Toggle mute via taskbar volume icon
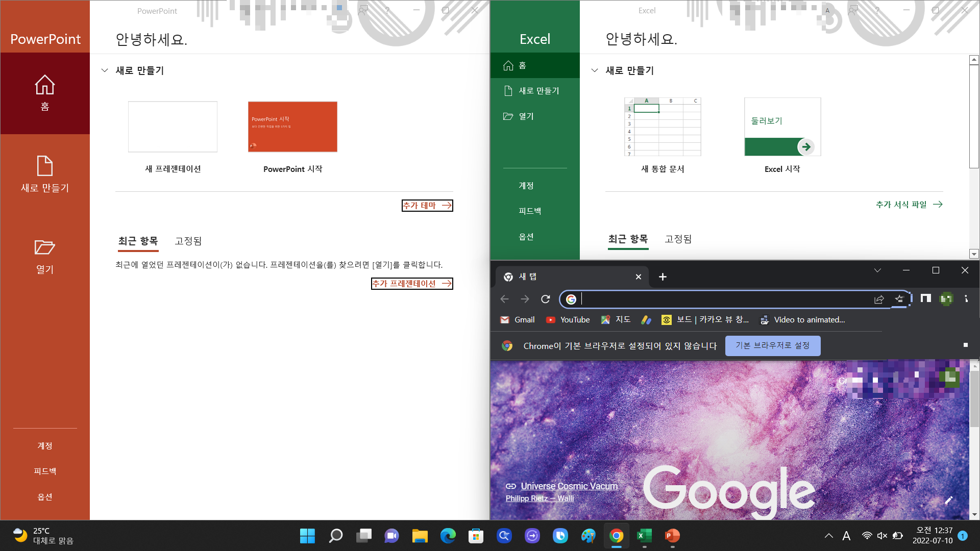Viewport: 980px width, 551px height. click(882, 536)
